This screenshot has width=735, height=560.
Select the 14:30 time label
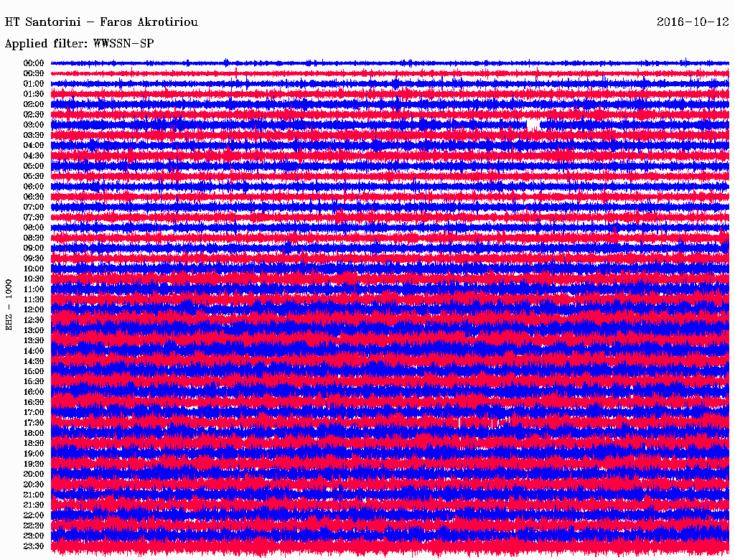[34, 362]
